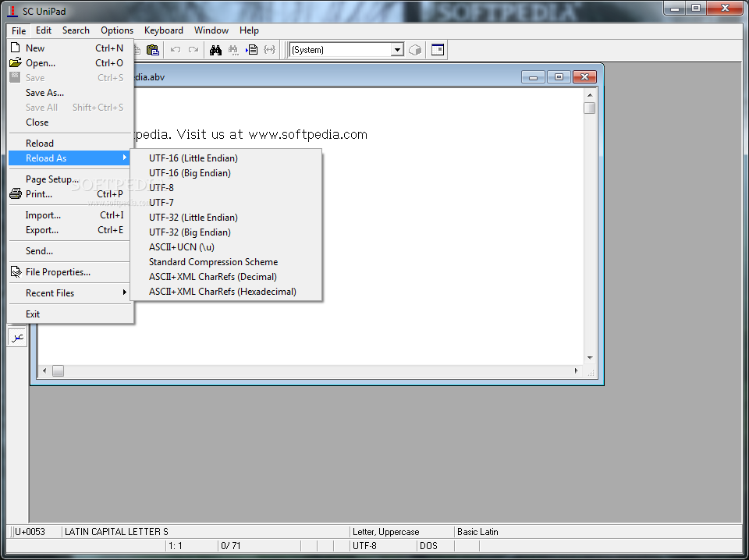749x560 pixels.
Task: Open the (System) keyboard dropdown arrow
Action: 397,50
